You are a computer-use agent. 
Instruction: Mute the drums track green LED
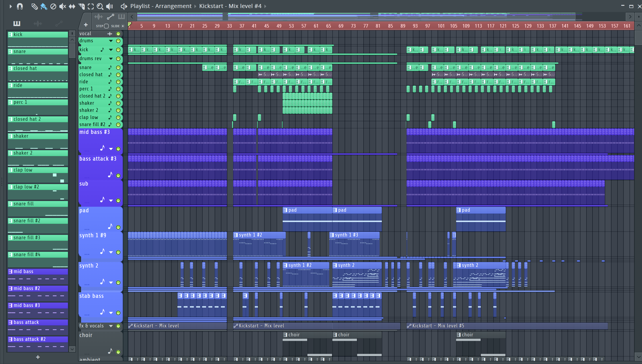coord(118,41)
